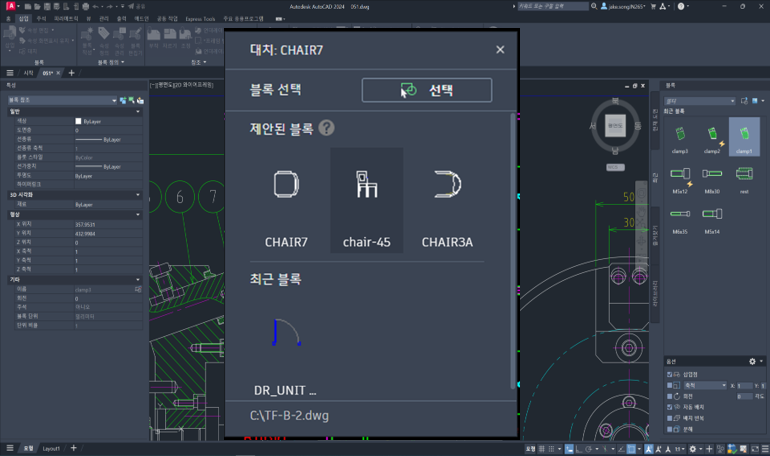
Task: Click the ViewCube top face
Action: tap(615, 126)
